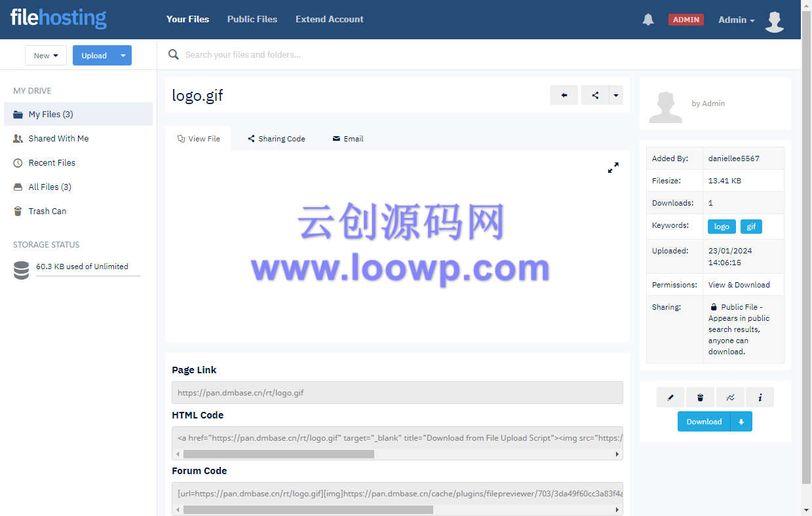Go back using the left arrow button
The height and width of the screenshot is (516, 812).
click(x=564, y=95)
